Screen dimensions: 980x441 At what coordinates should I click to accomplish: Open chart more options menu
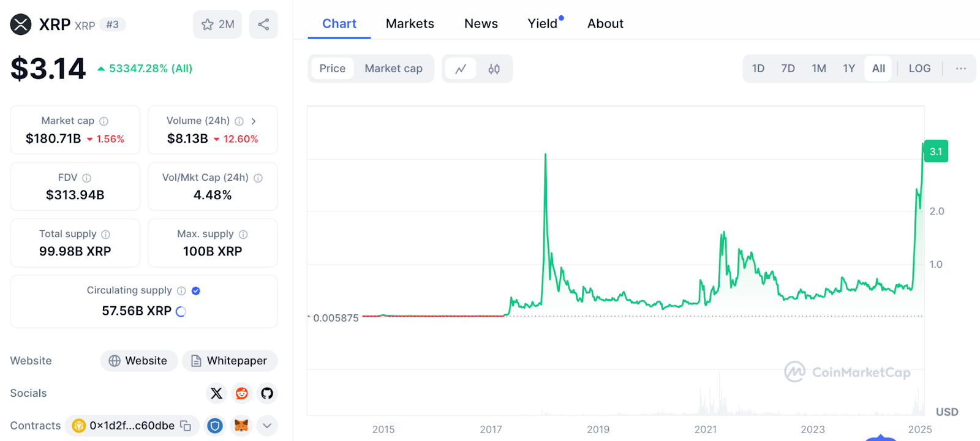[x=961, y=69]
